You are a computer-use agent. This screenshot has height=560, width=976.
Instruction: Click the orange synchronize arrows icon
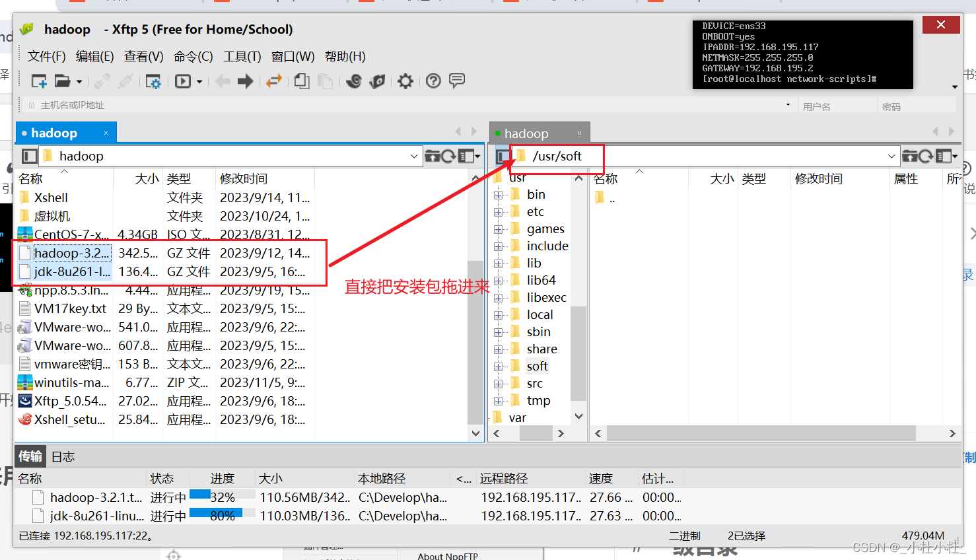(x=274, y=81)
